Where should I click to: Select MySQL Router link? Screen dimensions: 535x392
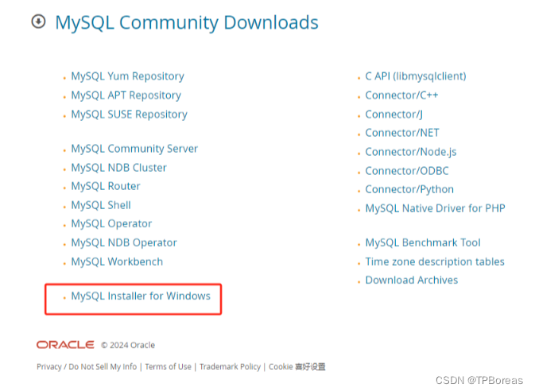click(x=106, y=186)
